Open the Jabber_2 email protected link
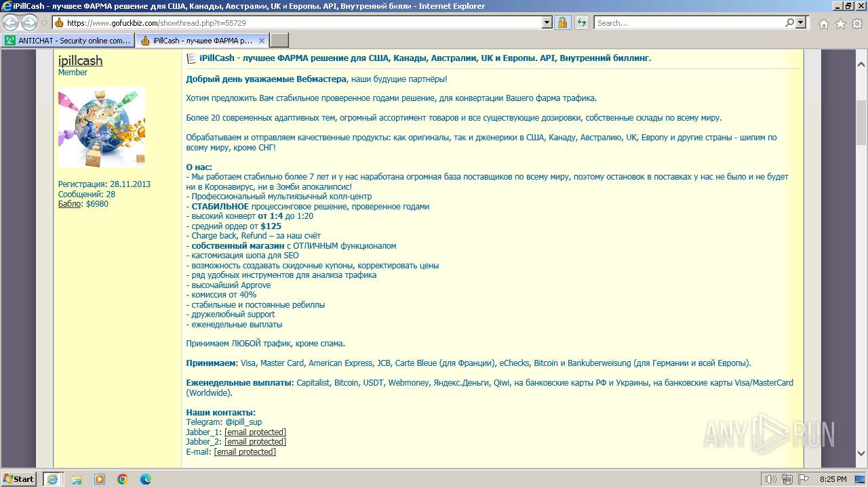This screenshot has height=488, width=868. [256, 442]
